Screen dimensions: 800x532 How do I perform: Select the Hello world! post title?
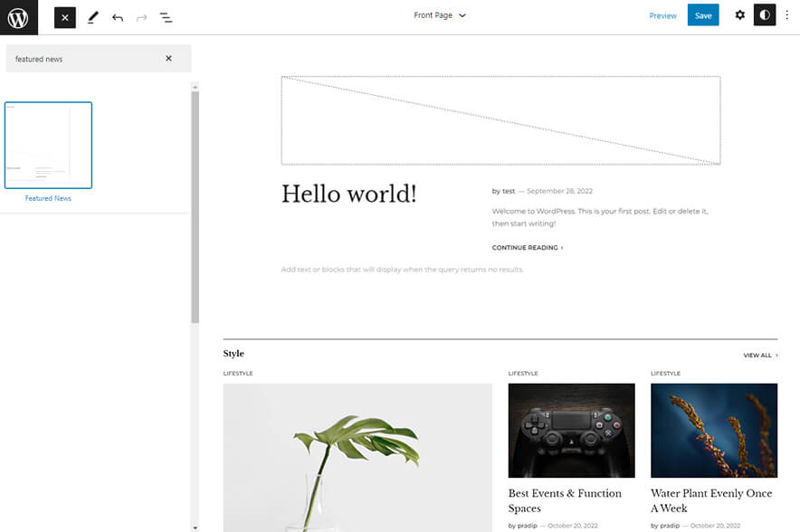(x=348, y=194)
